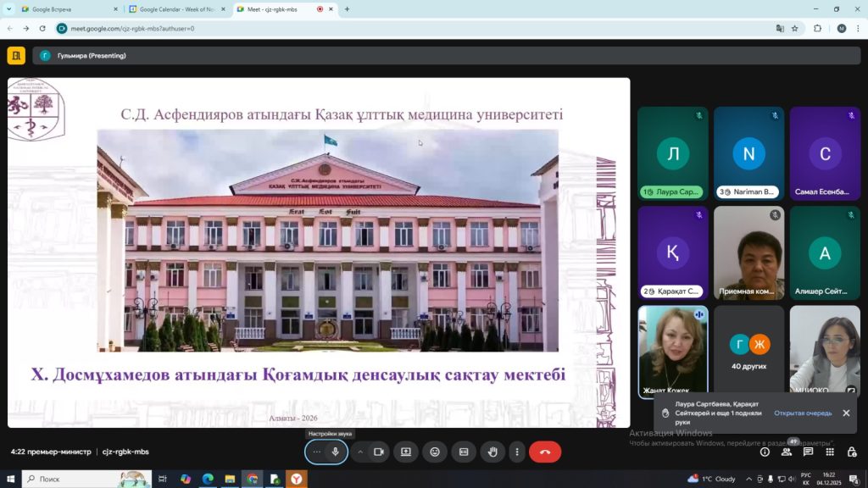Screen dimensions: 868x488
Task: Open host controls lock icon
Action: pos(851,452)
